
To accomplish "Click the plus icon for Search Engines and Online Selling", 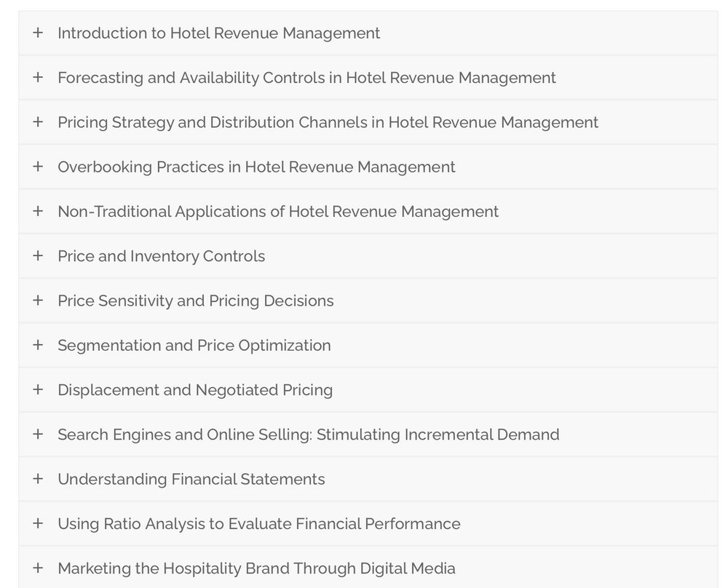I will click(38, 434).
